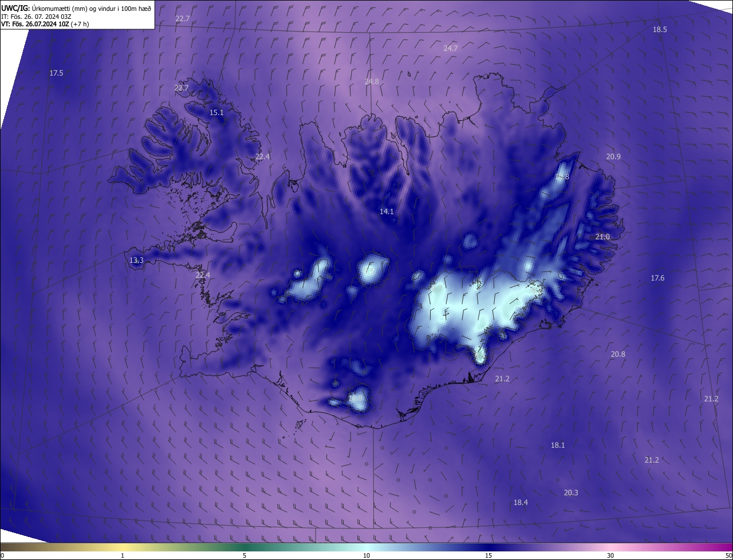
Task: Click the '30' tick on the color scale
Action: tap(610, 555)
